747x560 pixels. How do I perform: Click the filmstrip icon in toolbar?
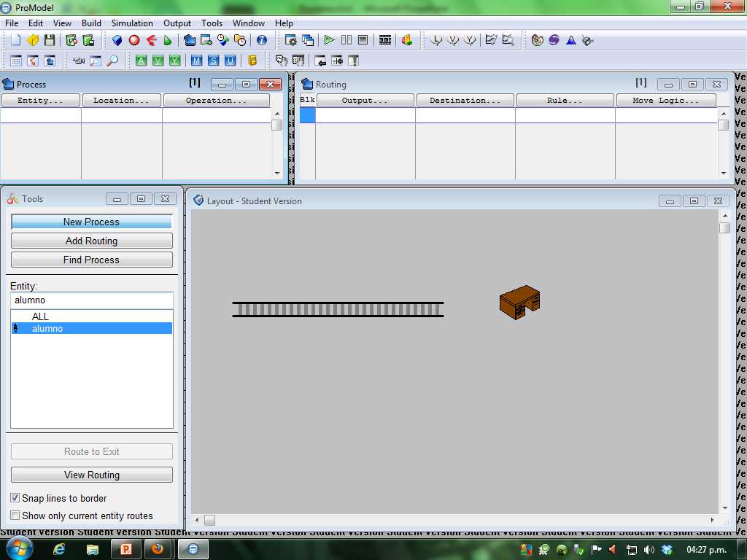tap(385, 40)
